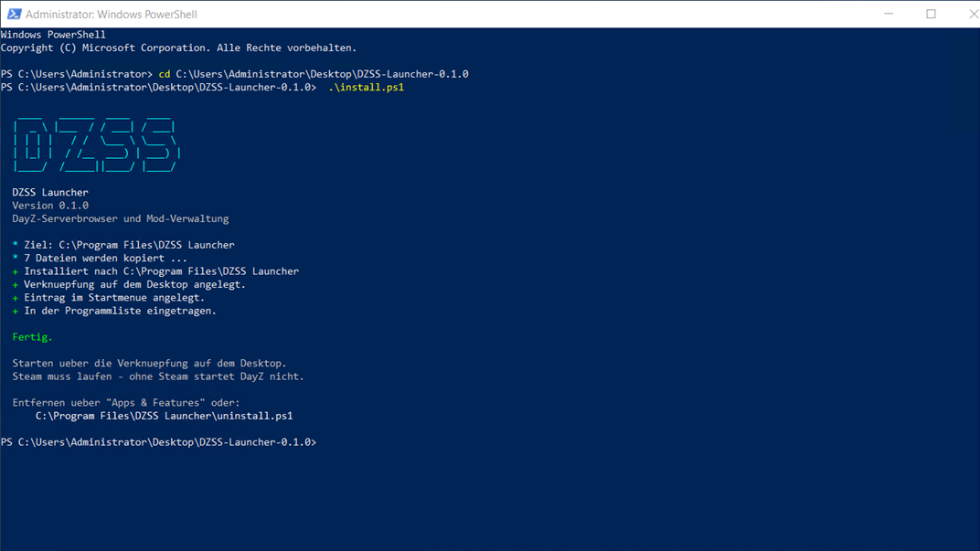
Task: Click the Microsoft Corporation copyright line
Action: 179,48
